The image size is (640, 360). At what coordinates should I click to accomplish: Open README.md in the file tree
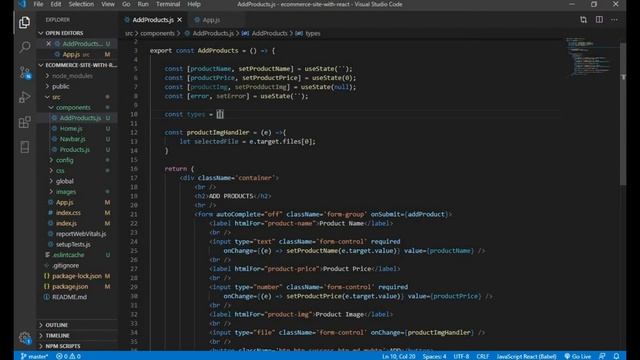69,297
